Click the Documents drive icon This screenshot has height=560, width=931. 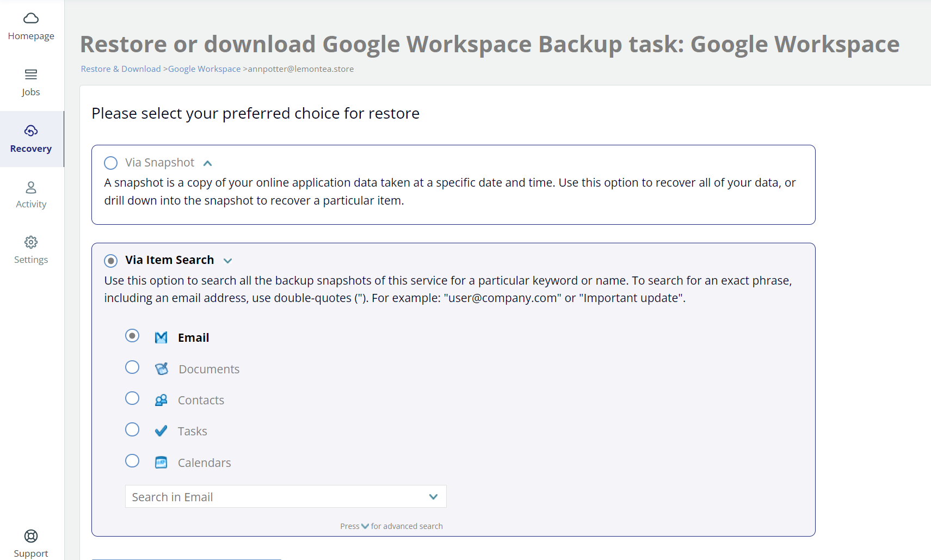(x=162, y=369)
